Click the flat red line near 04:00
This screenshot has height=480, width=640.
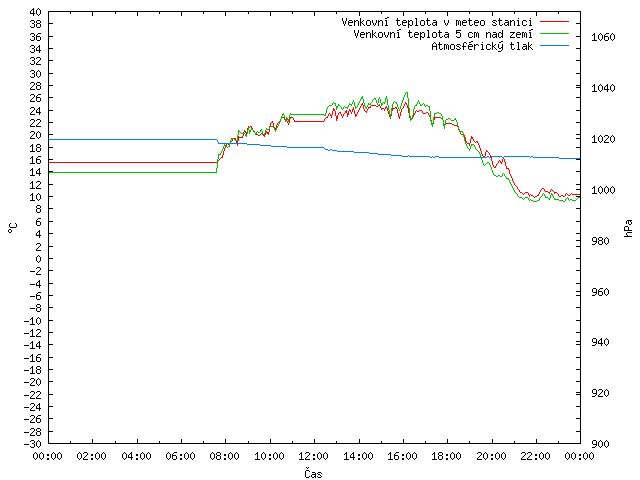tap(136, 162)
